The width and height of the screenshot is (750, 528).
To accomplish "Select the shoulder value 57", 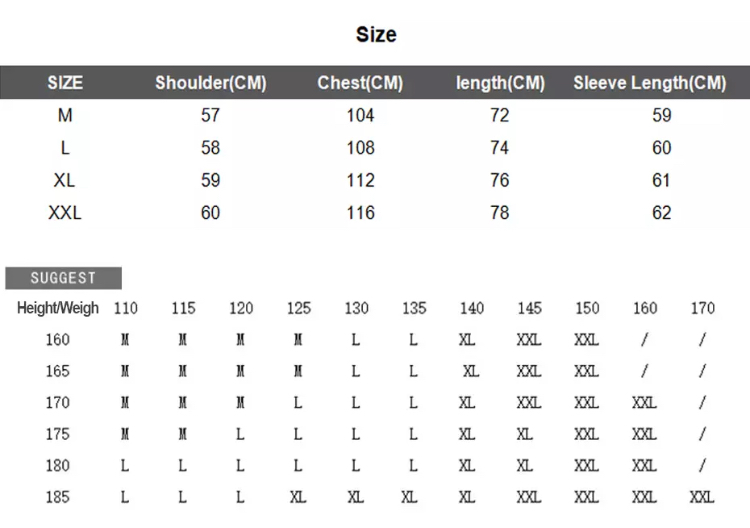I will click(x=210, y=115).
